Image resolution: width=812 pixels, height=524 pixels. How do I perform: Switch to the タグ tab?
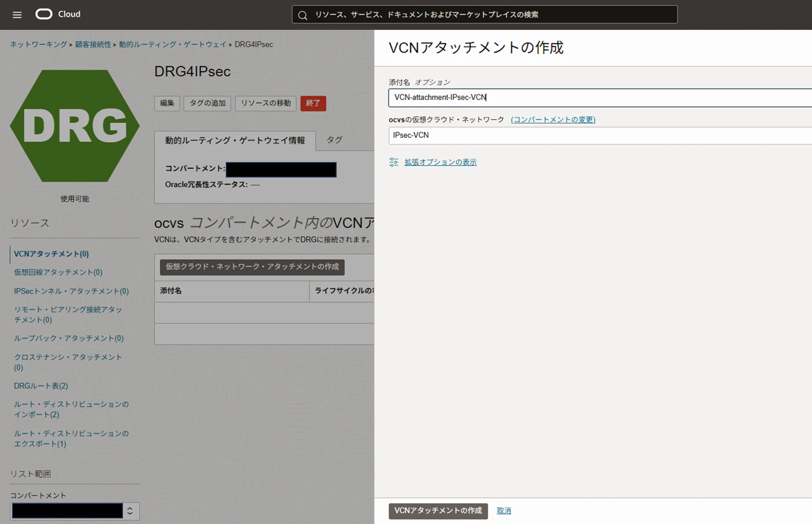334,140
